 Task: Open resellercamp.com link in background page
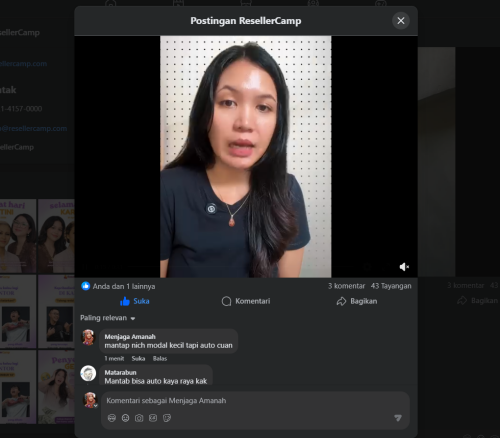click(23, 64)
